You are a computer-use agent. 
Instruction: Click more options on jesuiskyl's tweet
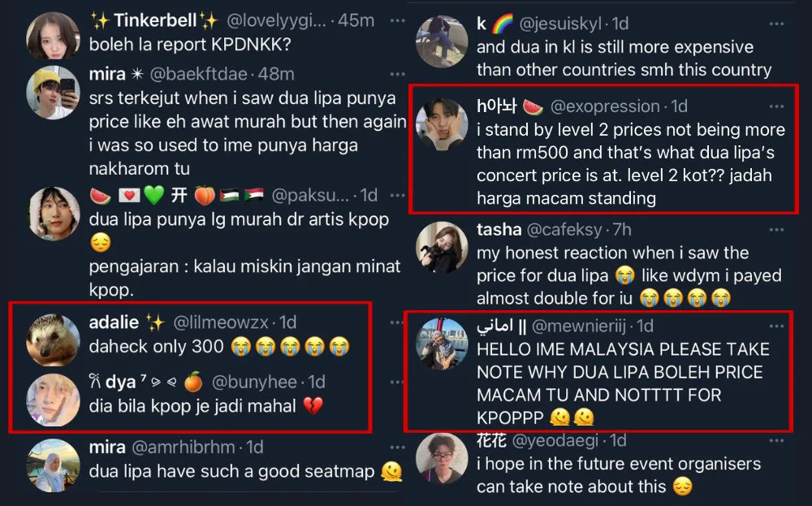point(776,24)
